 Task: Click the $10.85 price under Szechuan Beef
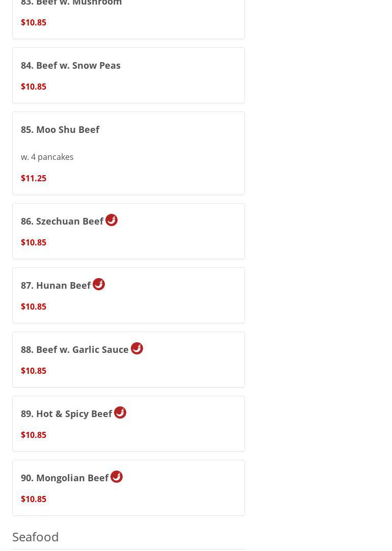point(34,242)
